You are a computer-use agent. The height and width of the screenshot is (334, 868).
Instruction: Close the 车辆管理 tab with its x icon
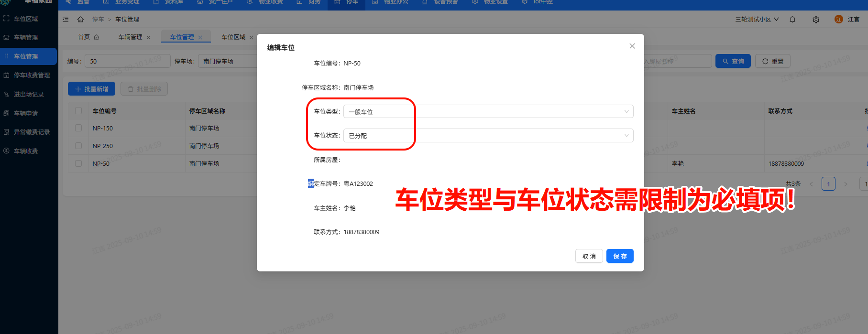(149, 37)
